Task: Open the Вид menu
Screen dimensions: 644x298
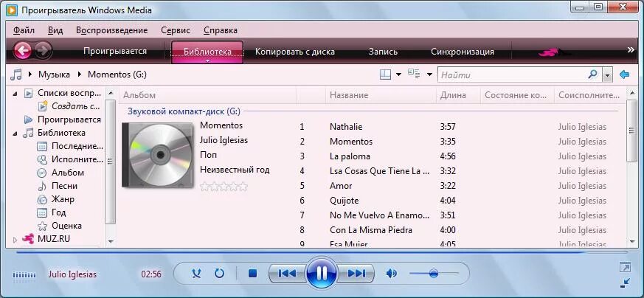Action: [55, 30]
